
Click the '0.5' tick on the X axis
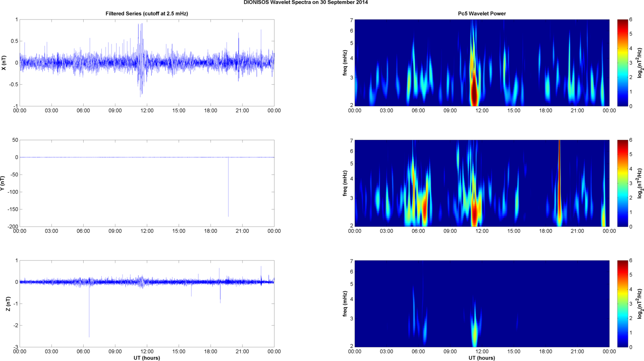pos(14,41)
